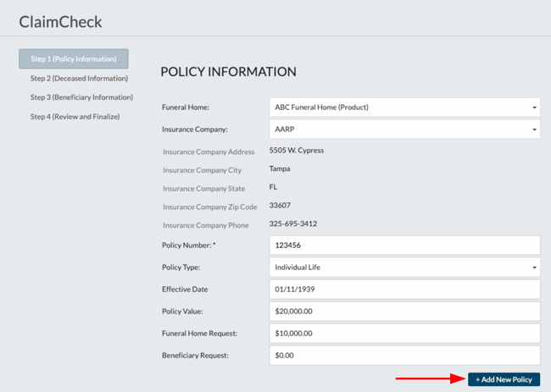Expand the Insurance Company dropdown arrow
The height and width of the screenshot is (392, 551).
534,130
